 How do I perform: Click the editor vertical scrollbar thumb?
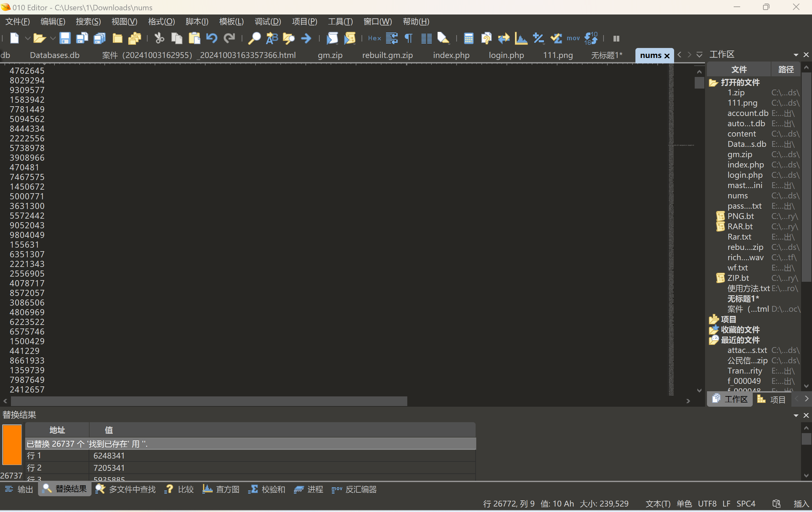point(699,82)
